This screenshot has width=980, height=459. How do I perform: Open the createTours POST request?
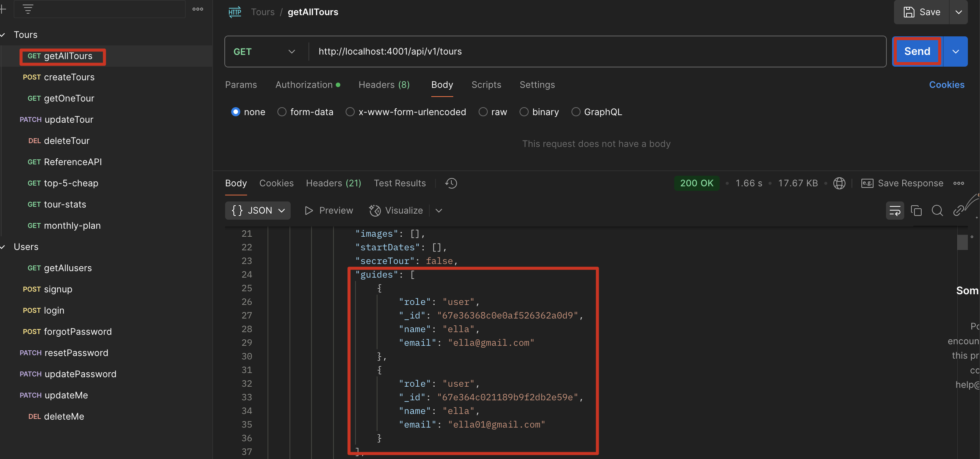pos(69,77)
